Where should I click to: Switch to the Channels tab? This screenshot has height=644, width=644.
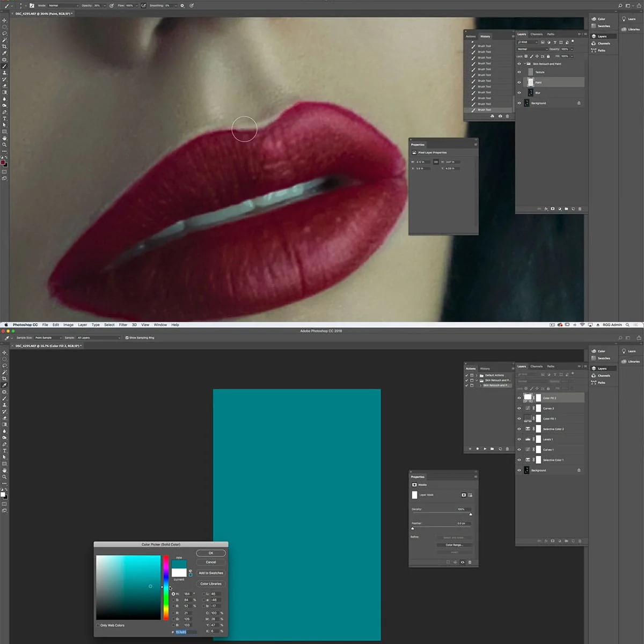point(537,367)
